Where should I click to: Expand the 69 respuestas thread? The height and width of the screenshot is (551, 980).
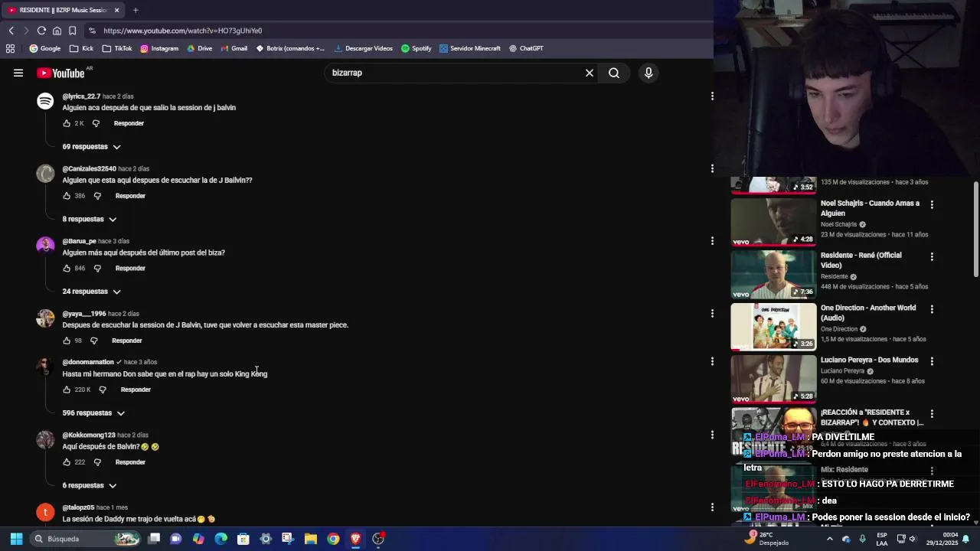coord(92,146)
